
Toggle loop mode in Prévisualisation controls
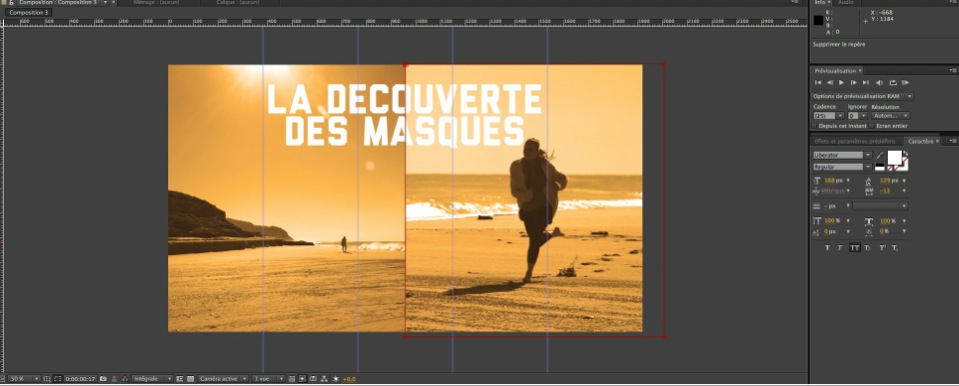[x=893, y=83]
